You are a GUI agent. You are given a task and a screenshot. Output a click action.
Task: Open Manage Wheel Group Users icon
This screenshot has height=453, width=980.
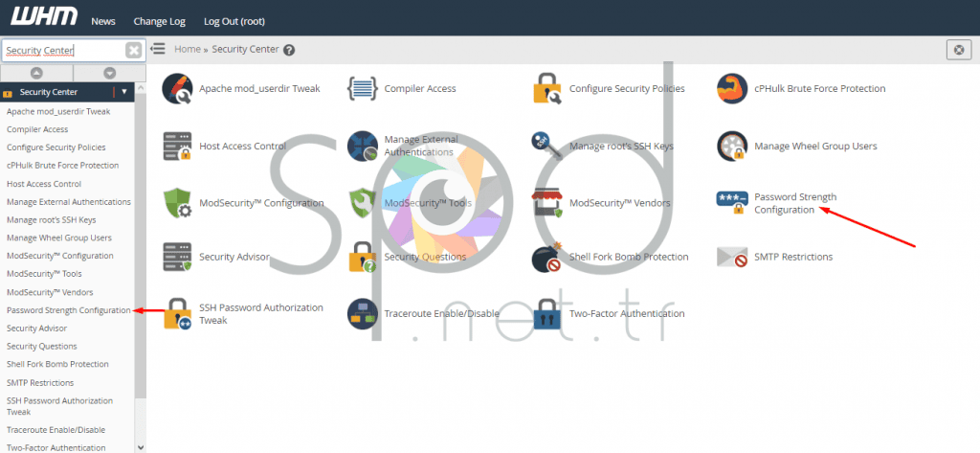pos(732,147)
